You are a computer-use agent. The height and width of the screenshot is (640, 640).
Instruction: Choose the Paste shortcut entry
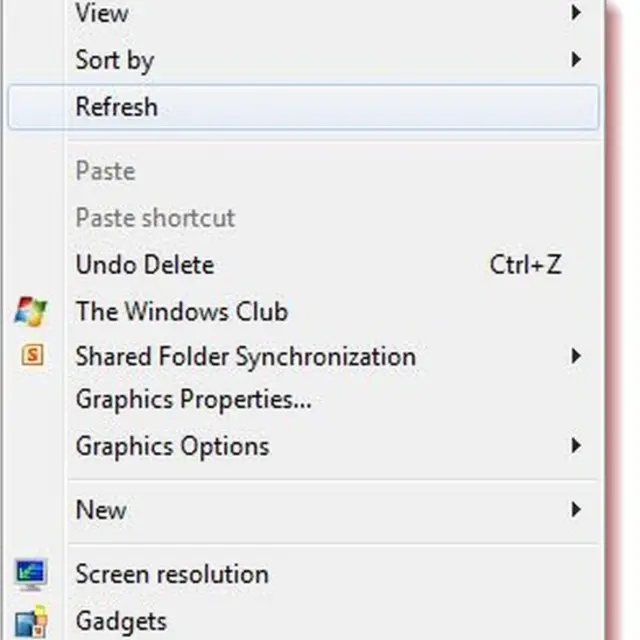pyautogui.click(x=155, y=217)
